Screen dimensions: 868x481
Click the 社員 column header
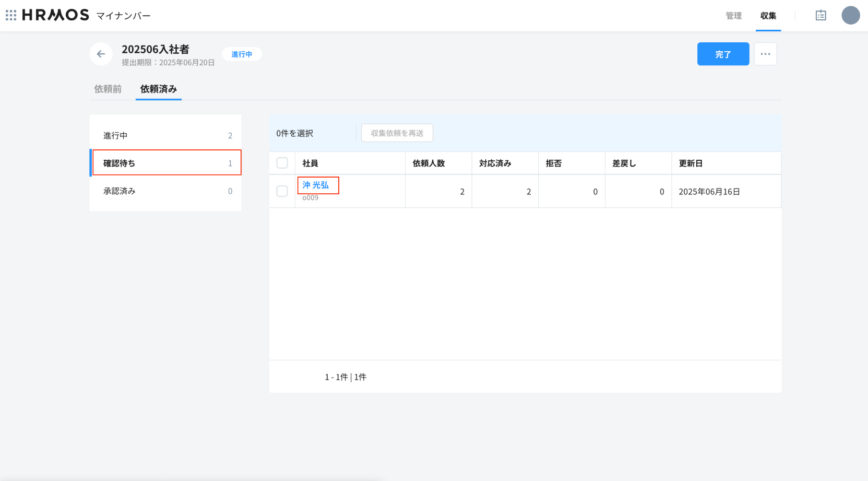pos(310,163)
